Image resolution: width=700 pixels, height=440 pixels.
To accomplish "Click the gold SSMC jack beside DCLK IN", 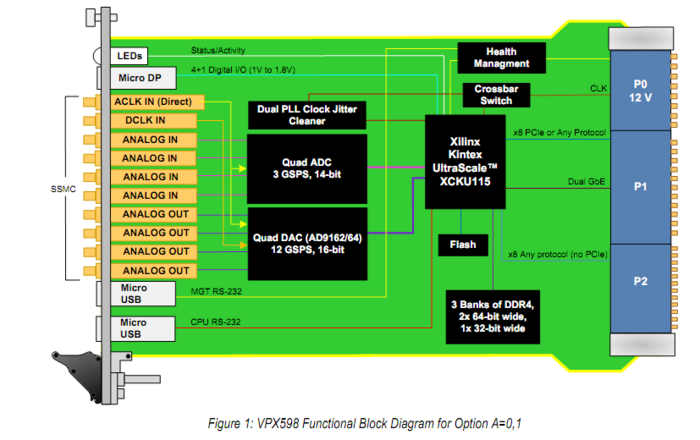I will (92, 121).
